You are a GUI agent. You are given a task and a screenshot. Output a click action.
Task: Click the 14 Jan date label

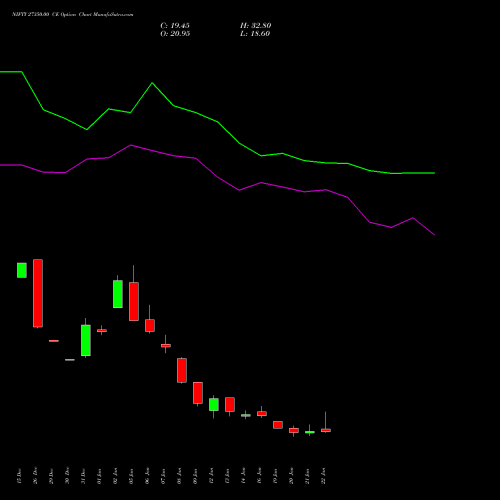click(243, 476)
